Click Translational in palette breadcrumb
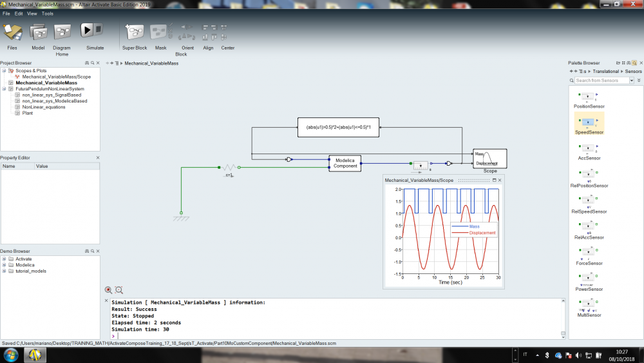The image size is (644, 363). [x=606, y=72]
